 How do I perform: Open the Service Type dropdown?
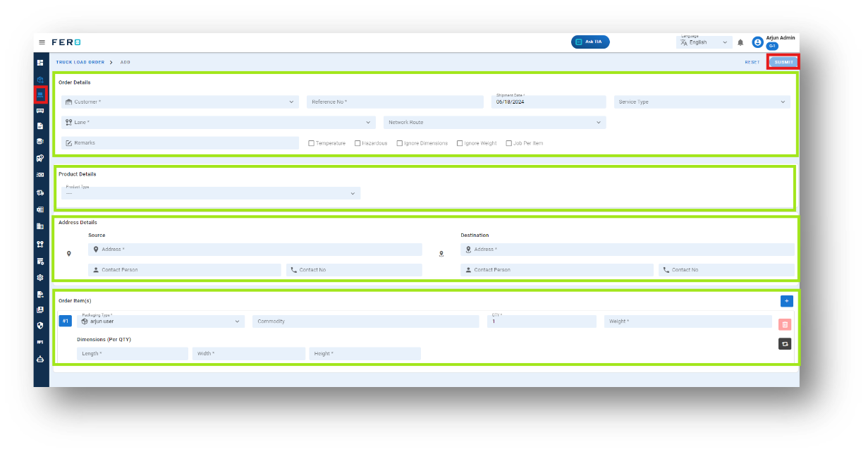coord(702,102)
